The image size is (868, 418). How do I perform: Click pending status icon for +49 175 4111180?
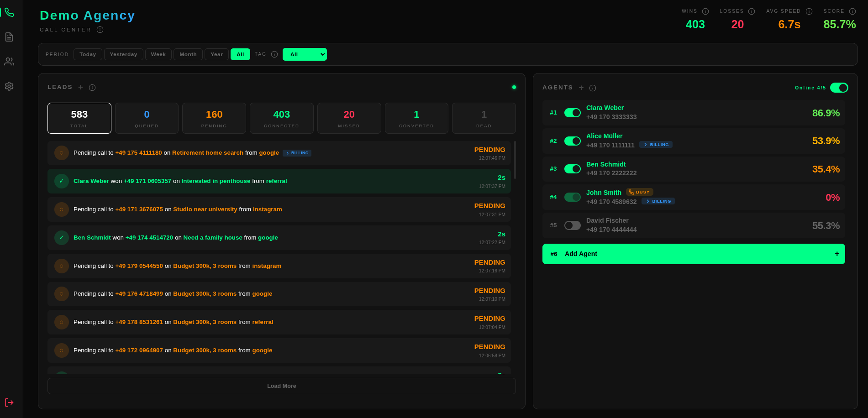pos(62,153)
